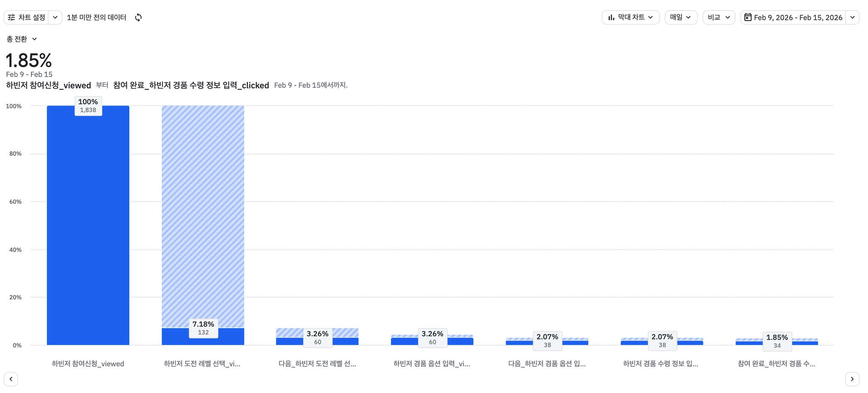
Task: Click the calendar icon in date range
Action: (x=748, y=17)
